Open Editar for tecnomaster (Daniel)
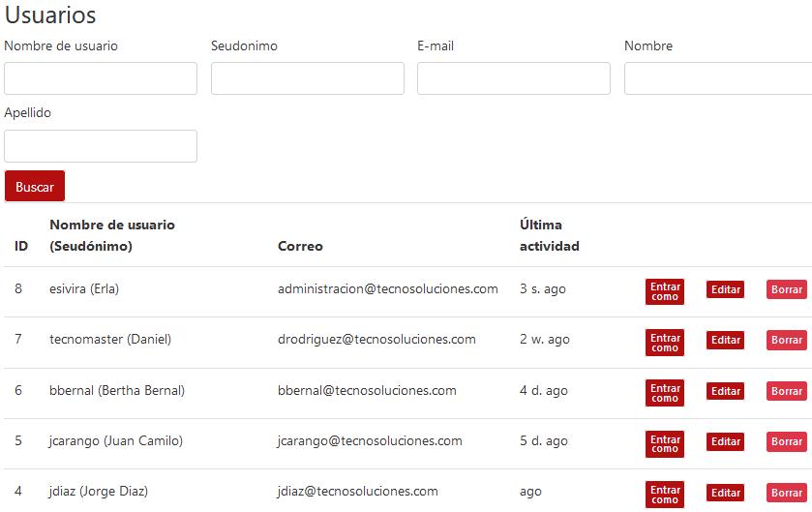This screenshot has width=812, height=512. pos(725,340)
